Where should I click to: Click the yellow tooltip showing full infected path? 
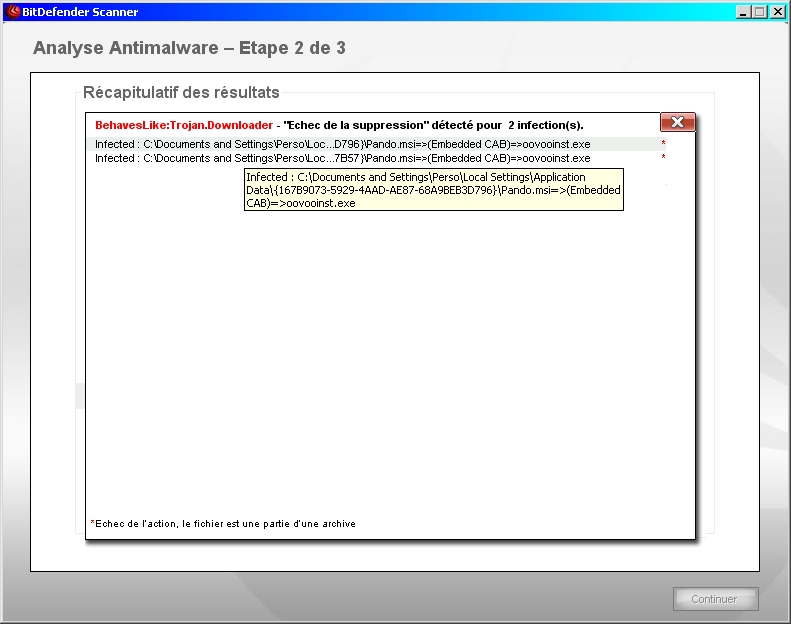433,190
